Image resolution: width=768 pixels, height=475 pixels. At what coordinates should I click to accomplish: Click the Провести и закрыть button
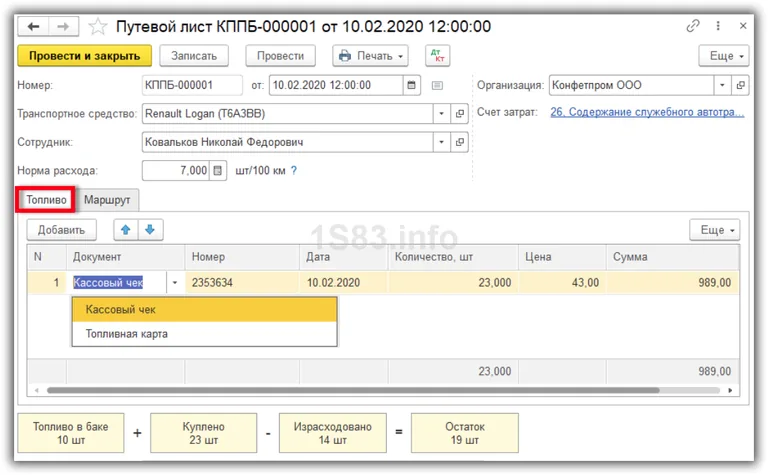(x=85, y=56)
